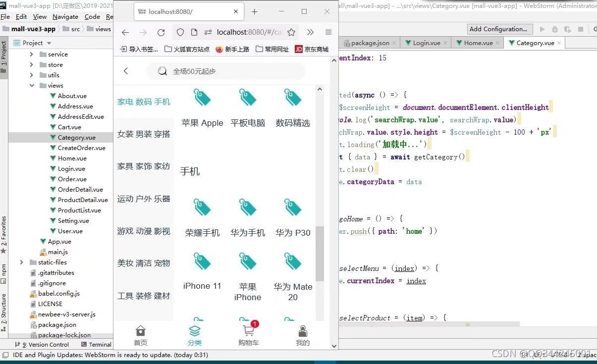The image size is (597, 364).
Task: Click the scrollbar up arrow in the page
Action: coord(320,90)
